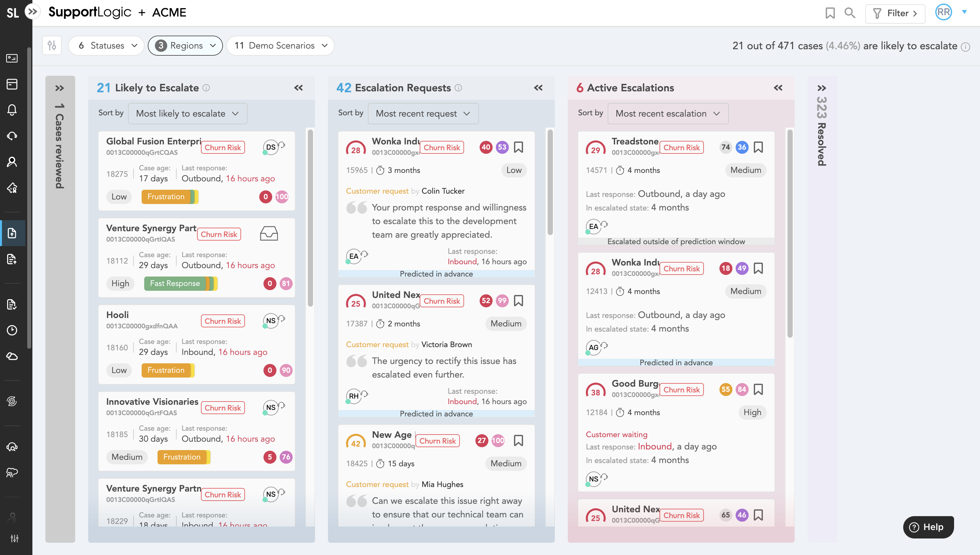Open user menu arrow next to RR avatar
Image resolution: width=980 pixels, height=555 pixels.
964,12
